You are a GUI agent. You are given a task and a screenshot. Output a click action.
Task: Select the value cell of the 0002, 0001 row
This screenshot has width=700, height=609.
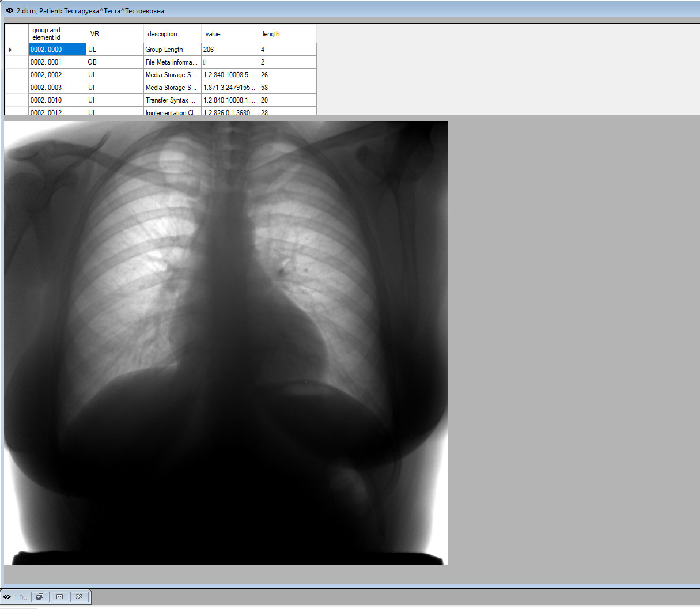pyautogui.click(x=230, y=62)
